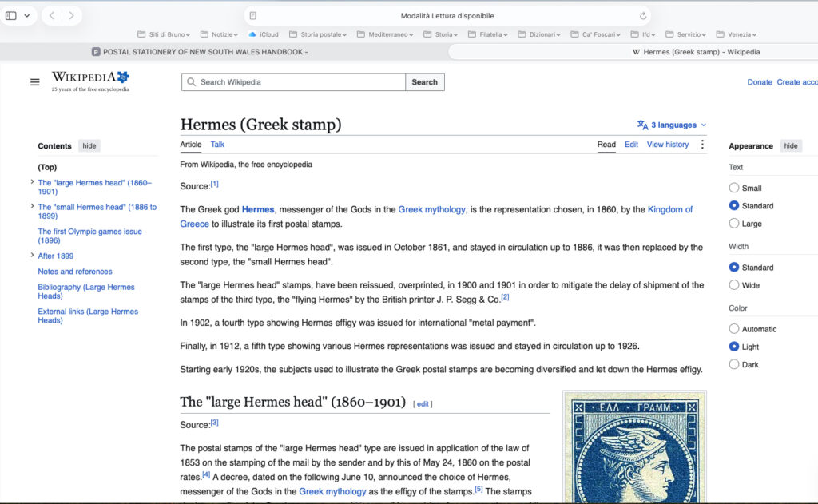
Task: Expand "large Hermes head" contents section
Action: pos(32,182)
